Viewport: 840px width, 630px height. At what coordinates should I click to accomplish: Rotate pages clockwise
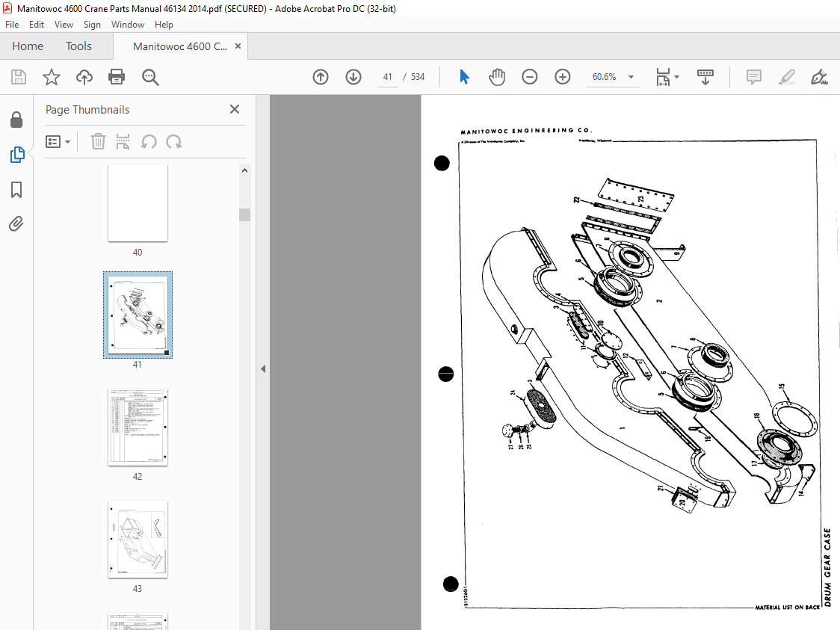[173, 142]
